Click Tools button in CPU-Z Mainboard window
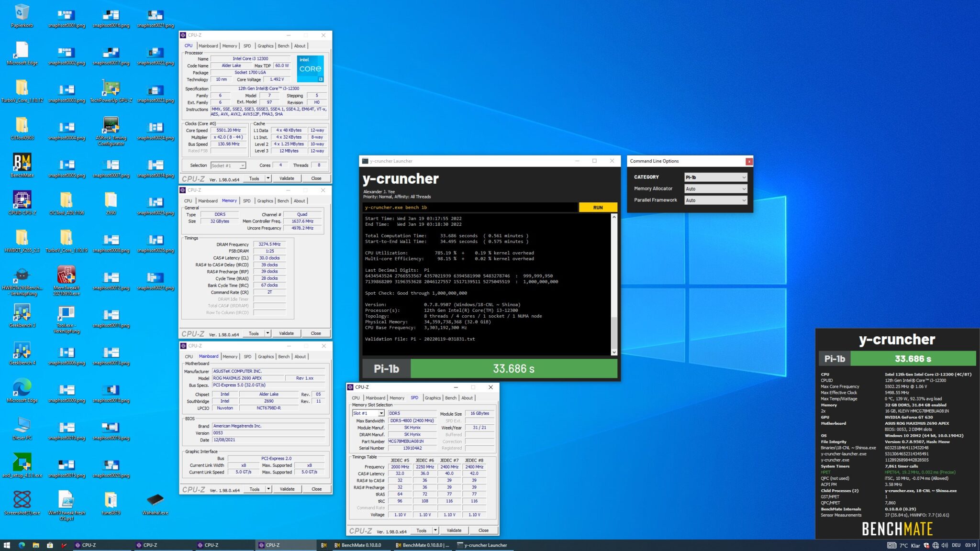This screenshot has height=551, width=980. tap(255, 489)
